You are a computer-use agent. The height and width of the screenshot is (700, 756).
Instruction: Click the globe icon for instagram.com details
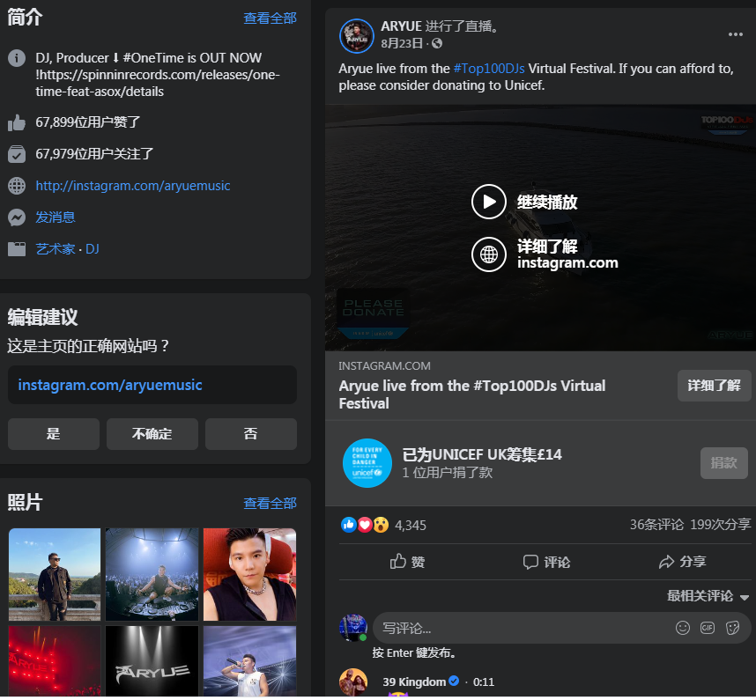488,254
